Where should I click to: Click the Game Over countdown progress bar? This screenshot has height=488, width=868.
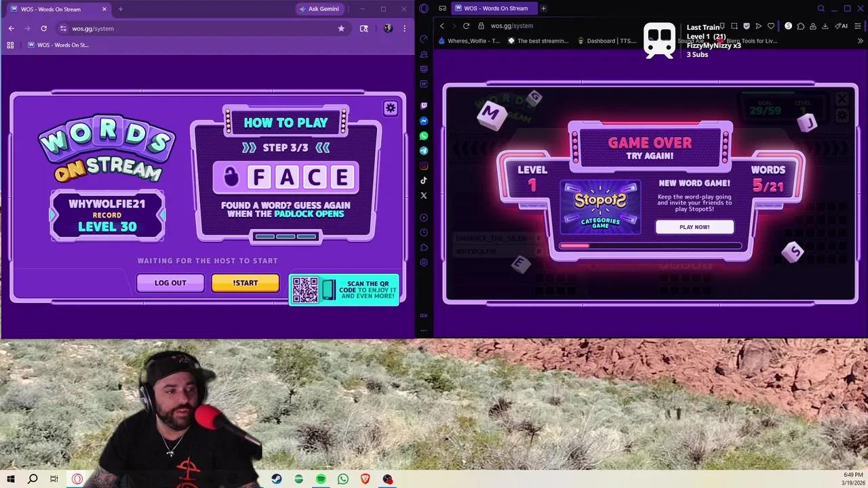[x=650, y=245]
